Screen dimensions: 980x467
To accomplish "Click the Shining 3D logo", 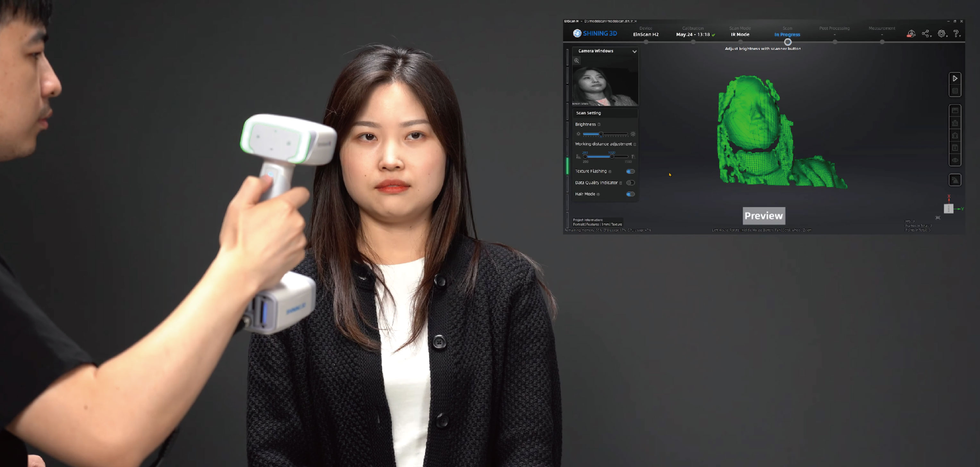I will coord(595,33).
